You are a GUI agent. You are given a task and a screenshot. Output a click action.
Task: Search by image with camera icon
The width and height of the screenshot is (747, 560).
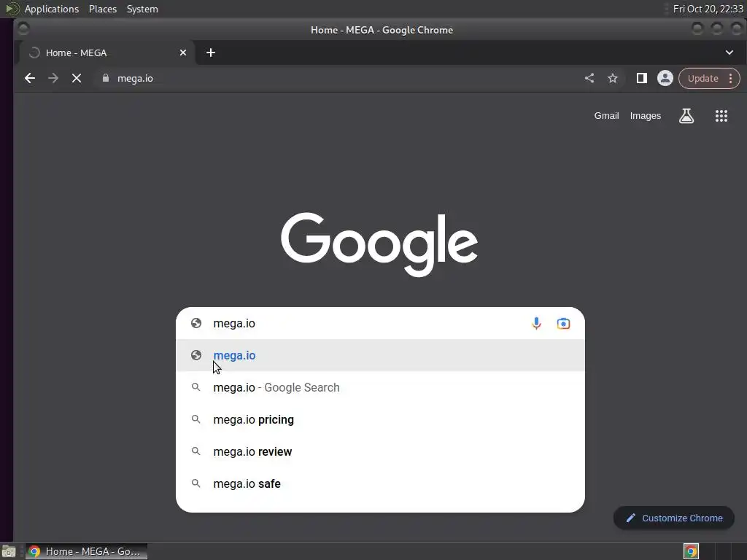(564, 323)
